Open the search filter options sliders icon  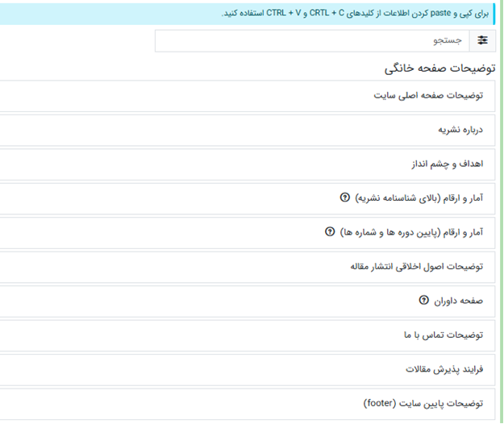pos(483,40)
